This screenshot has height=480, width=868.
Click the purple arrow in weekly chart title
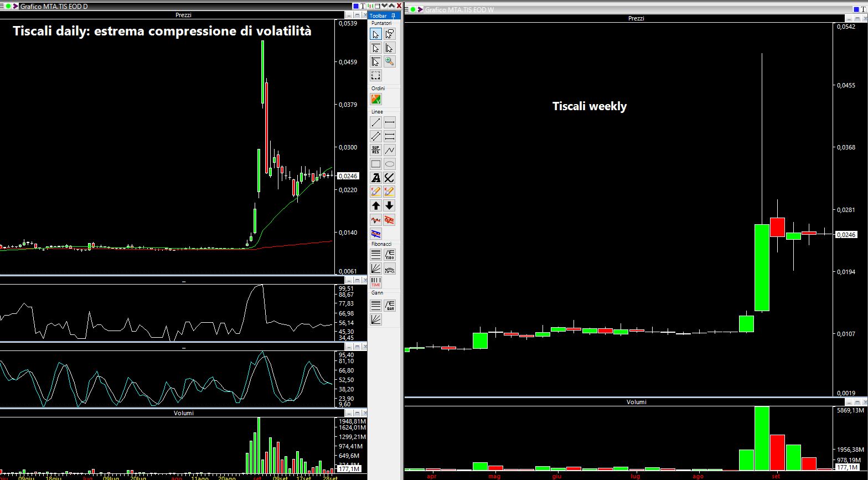(420, 9)
